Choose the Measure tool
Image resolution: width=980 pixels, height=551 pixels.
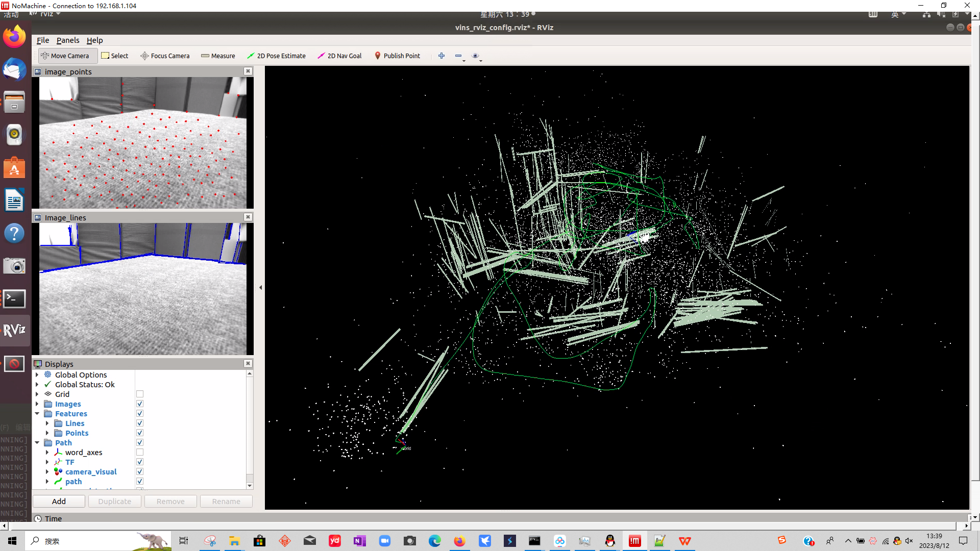[218, 56]
